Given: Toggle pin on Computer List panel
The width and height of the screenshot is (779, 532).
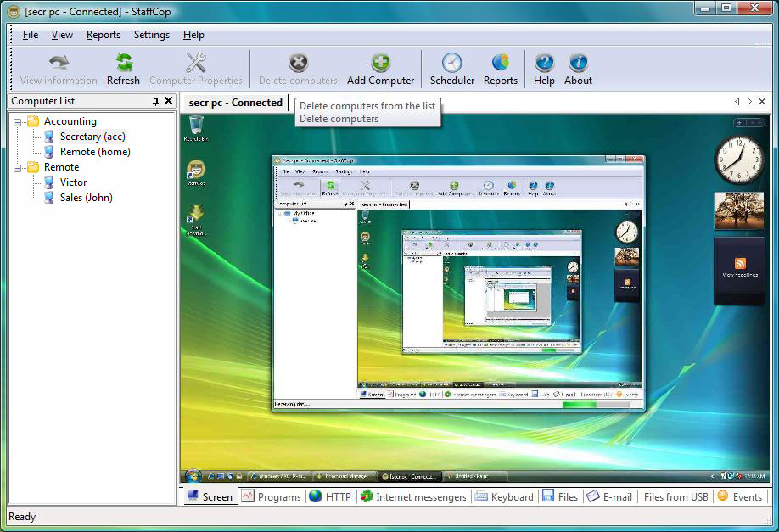Looking at the screenshot, I should click(155, 101).
